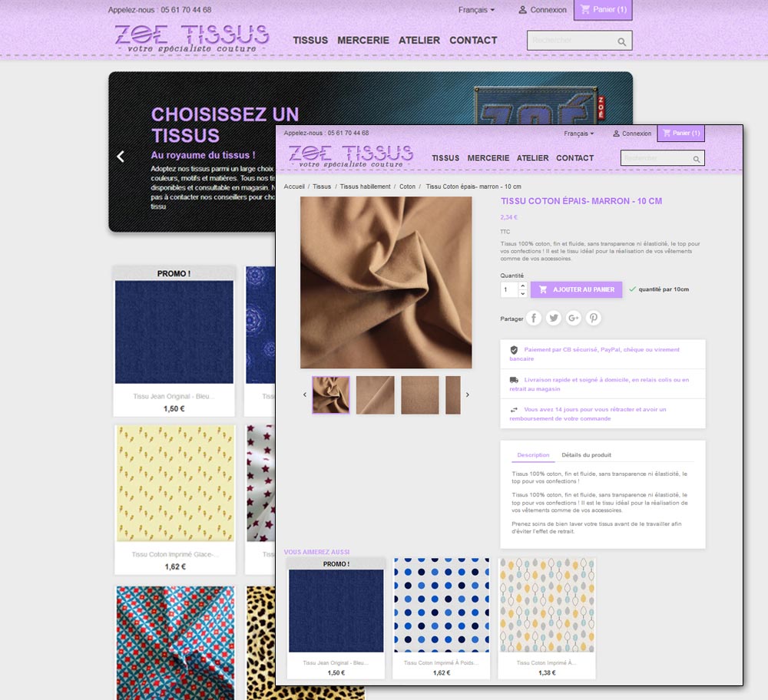Image resolution: width=768 pixels, height=700 pixels.
Task: Show previous product thumbnails arrow
Action: [305, 395]
